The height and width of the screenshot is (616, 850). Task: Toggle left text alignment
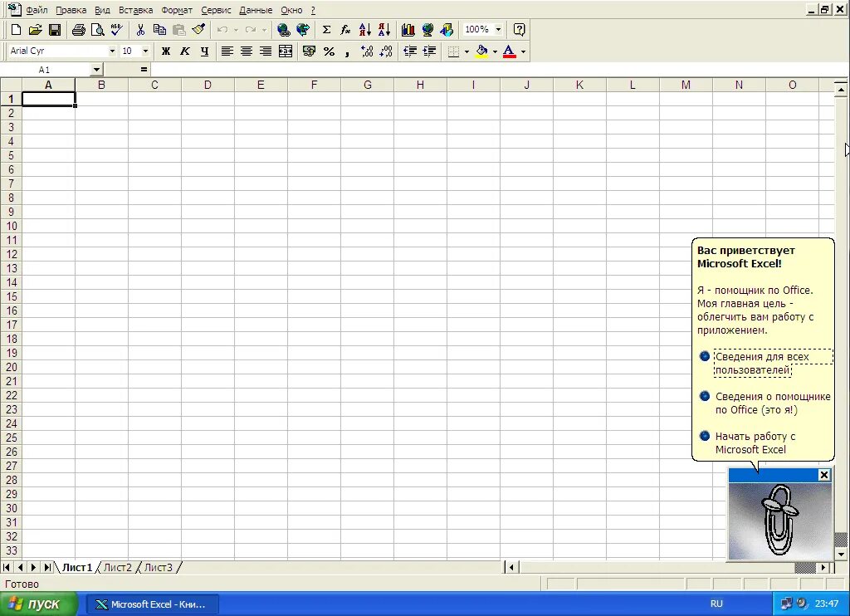[227, 51]
